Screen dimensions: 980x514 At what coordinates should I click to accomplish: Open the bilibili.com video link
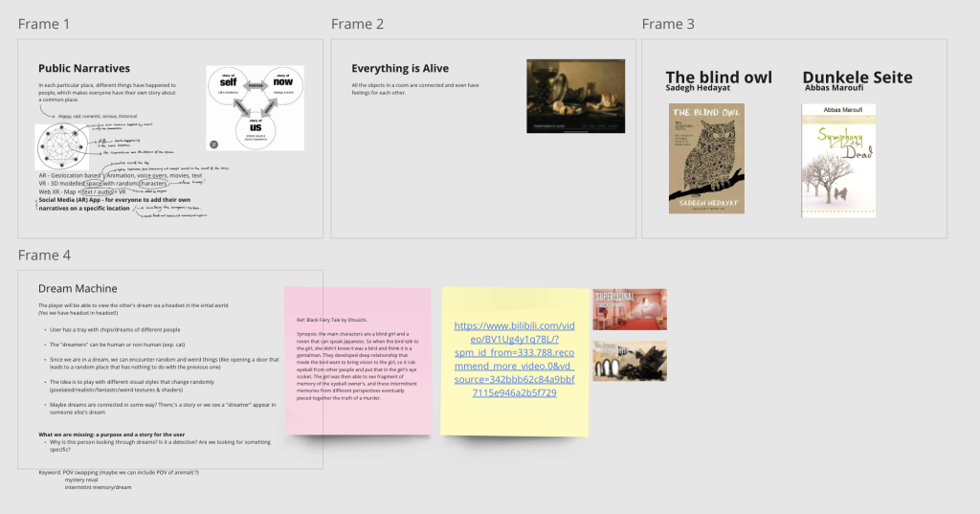pos(514,359)
